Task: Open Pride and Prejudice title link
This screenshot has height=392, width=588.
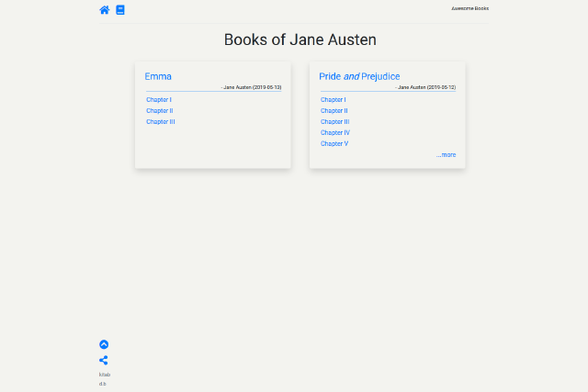Action: point(359,76)
